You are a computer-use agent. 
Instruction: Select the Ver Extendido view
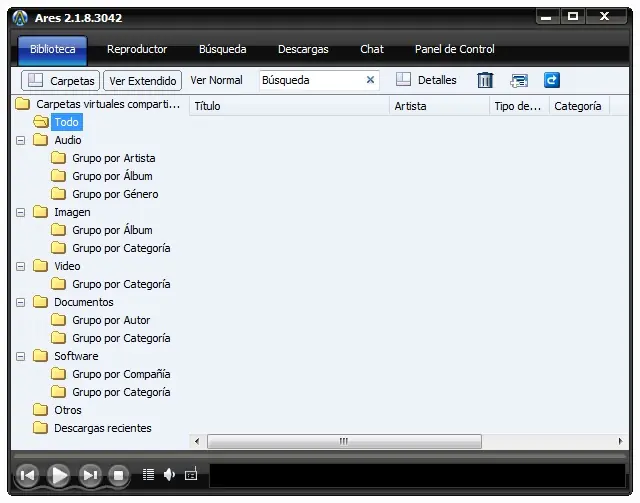(142, 80)
